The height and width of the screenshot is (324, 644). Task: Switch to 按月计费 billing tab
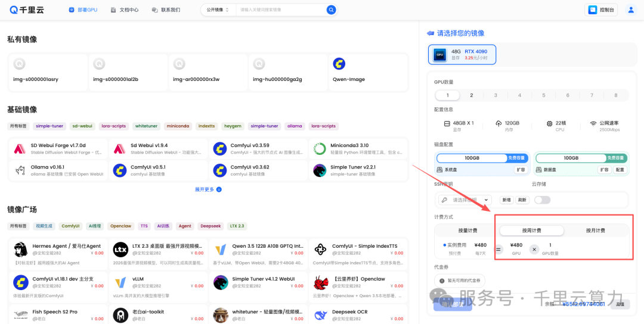596,230
